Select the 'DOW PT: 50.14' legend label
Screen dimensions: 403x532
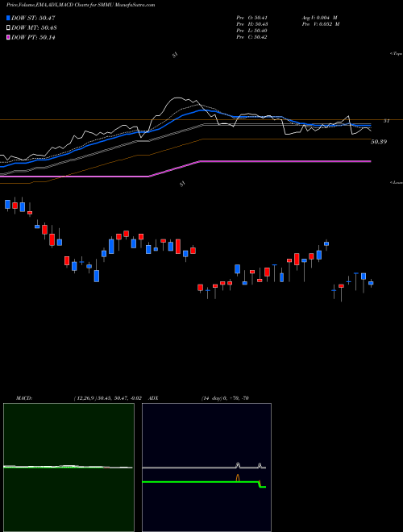pos(33,37)
